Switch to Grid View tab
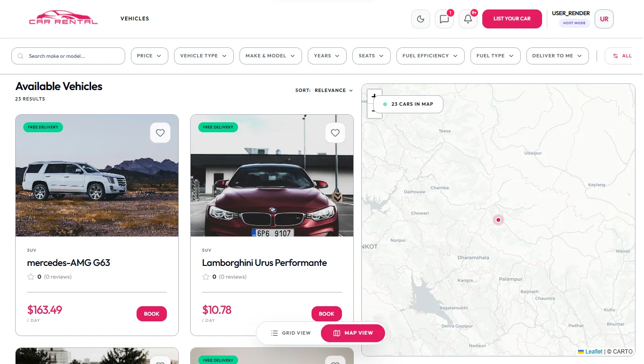 [291, 333]
